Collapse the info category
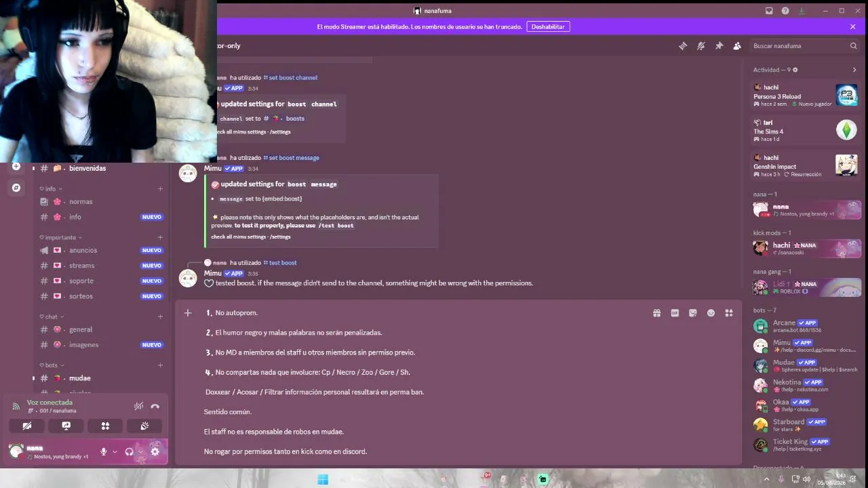This screenshot has width=868, height=488. pyautogui.click(x=51, y=189)
